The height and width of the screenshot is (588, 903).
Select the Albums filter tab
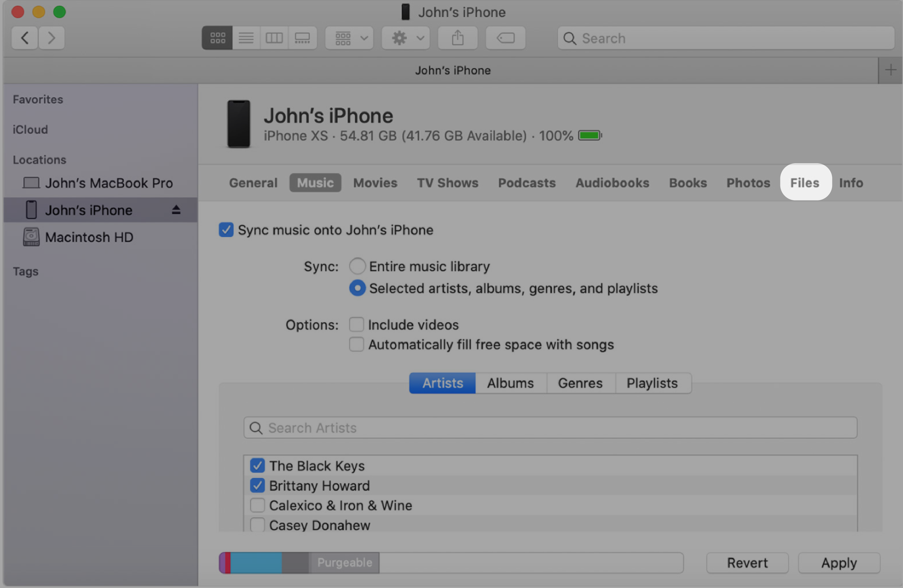click(510, 383)
